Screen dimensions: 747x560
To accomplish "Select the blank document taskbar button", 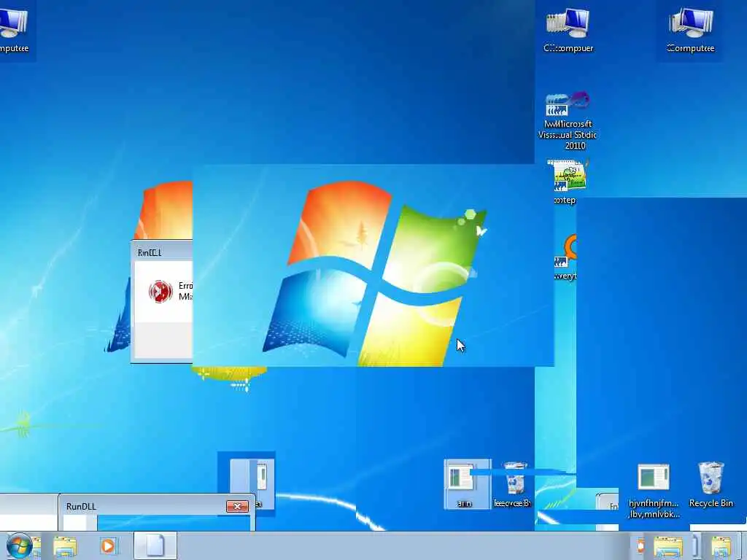I will (x=155, y=545).
